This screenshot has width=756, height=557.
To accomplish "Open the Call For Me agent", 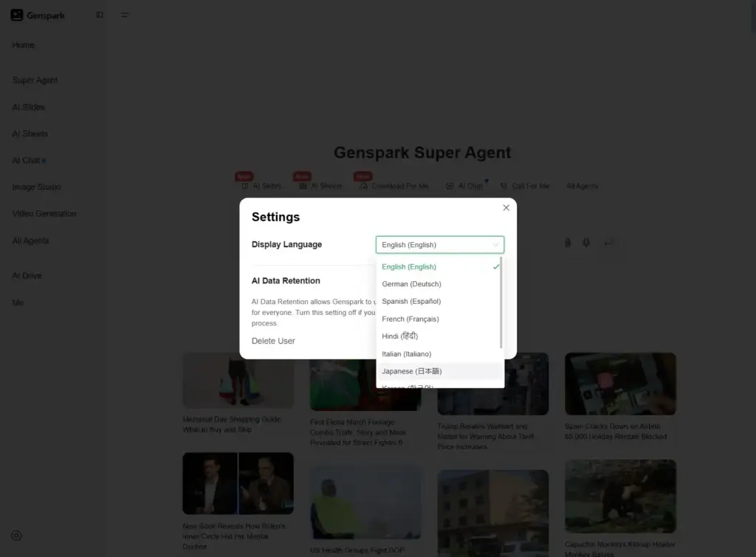I will (524, 187).
